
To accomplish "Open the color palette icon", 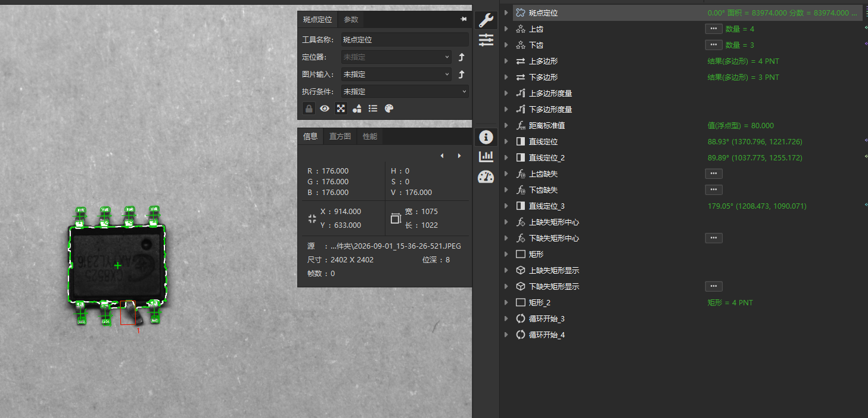I will coord(389,109).
